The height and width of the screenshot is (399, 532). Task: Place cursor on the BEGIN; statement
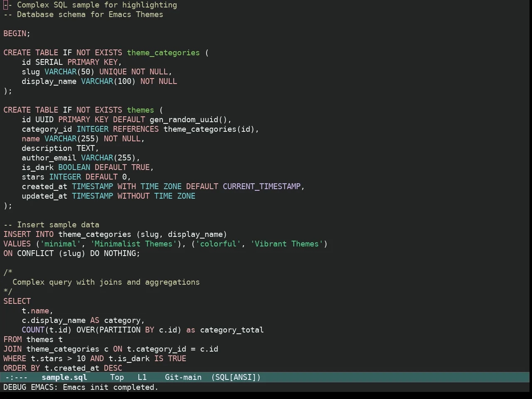coord(17,34)
